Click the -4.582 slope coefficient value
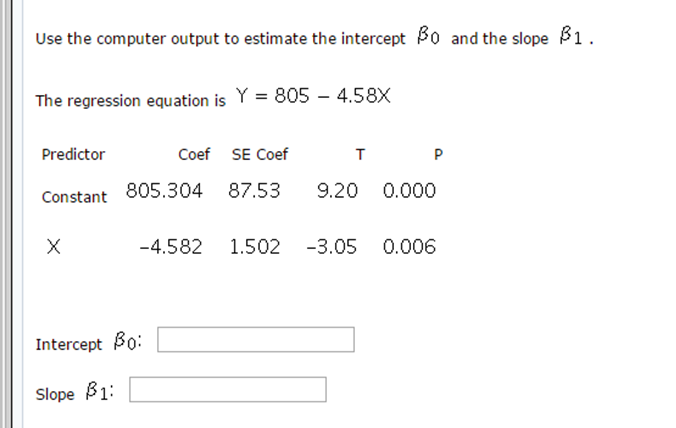The image size is (676, 428). [x=171, y=246]
